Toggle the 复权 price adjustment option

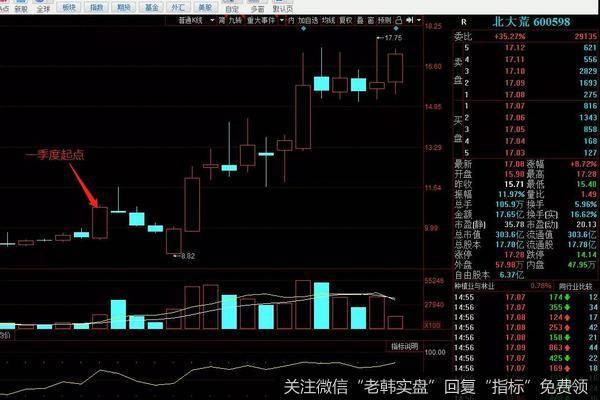pyautogui.click(x=345, y=19)
